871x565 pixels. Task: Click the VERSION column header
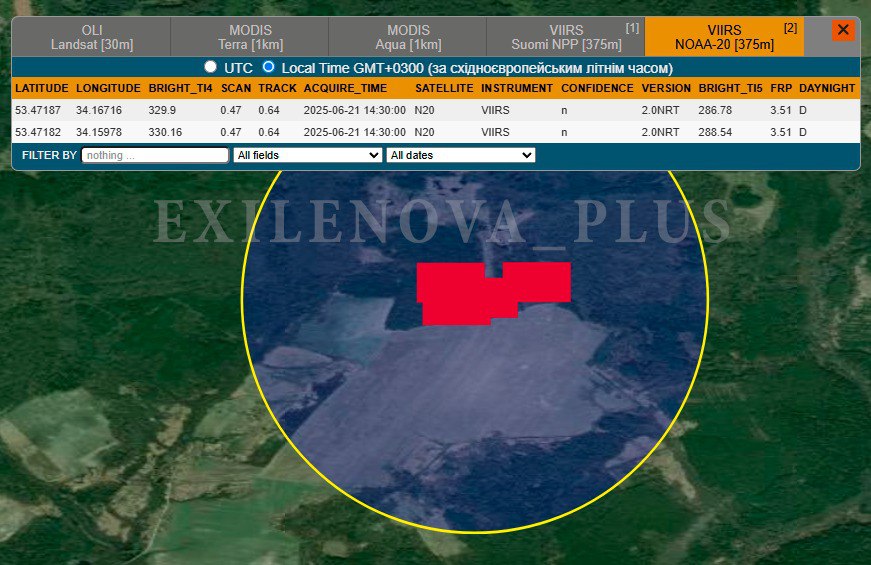[666, 88]
